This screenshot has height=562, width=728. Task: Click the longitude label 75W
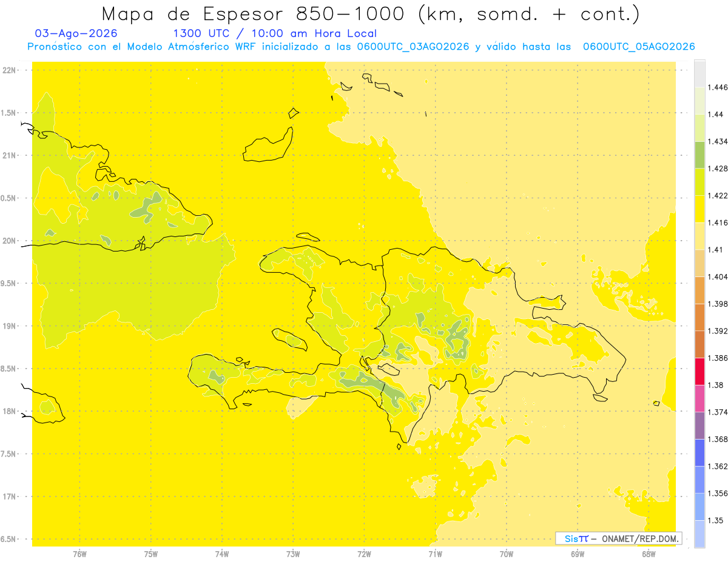pos(151,554)
